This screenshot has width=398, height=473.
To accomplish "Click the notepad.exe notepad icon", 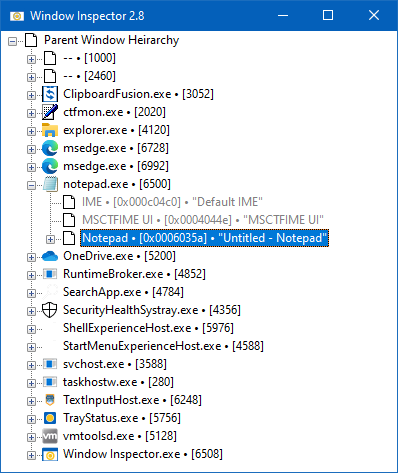I will 50,184.
